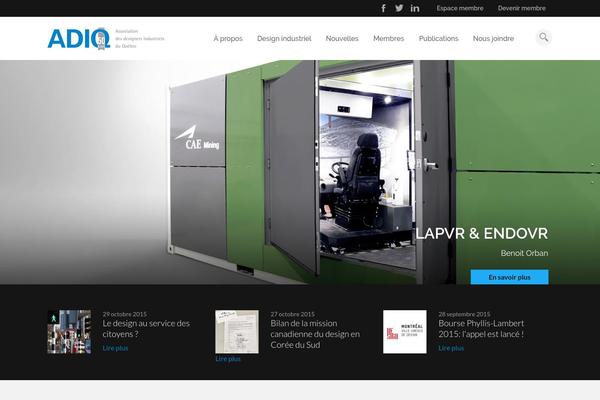Click the Corée du Sud mission thumbnail

(x=237, y=331)
